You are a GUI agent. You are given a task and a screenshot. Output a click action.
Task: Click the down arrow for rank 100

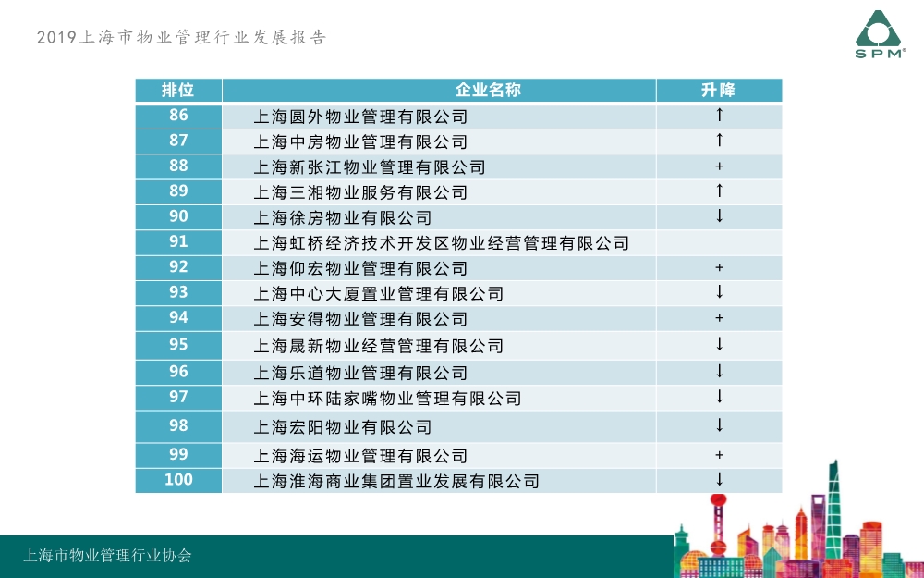(x=719, y=480)
